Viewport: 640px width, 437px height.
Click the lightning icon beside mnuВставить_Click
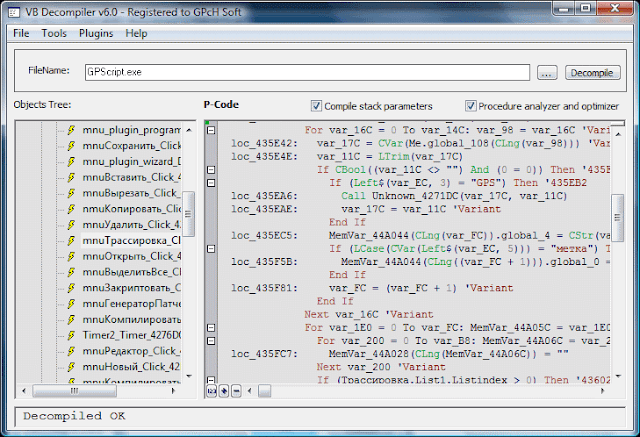coord(71,177)
